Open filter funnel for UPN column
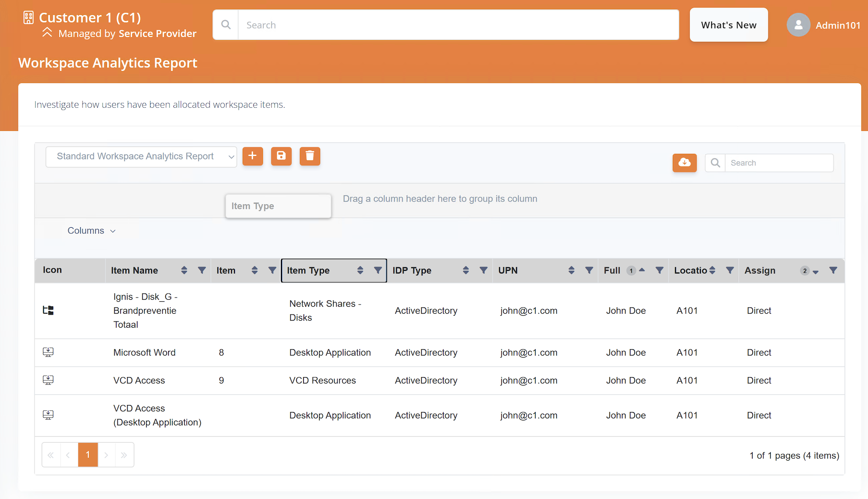Viewport: 868px width, 499px height. pos(589,270)
